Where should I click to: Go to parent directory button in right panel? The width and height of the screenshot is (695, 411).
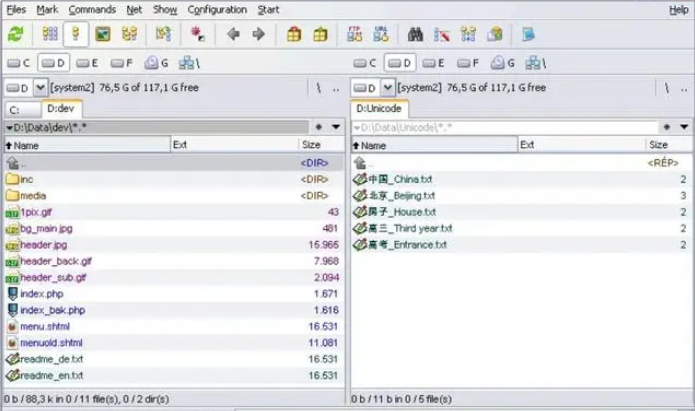[684, 88]
